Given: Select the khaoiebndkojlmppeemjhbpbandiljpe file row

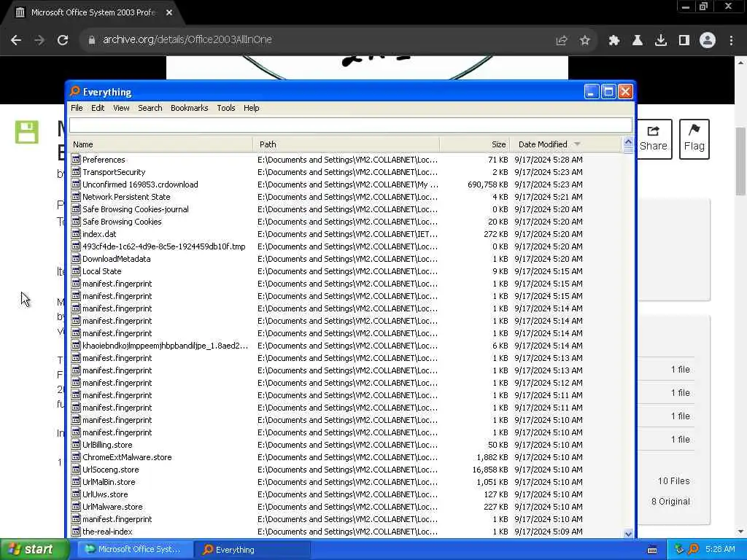Looking at the screenshot, I should coord(346,346).
